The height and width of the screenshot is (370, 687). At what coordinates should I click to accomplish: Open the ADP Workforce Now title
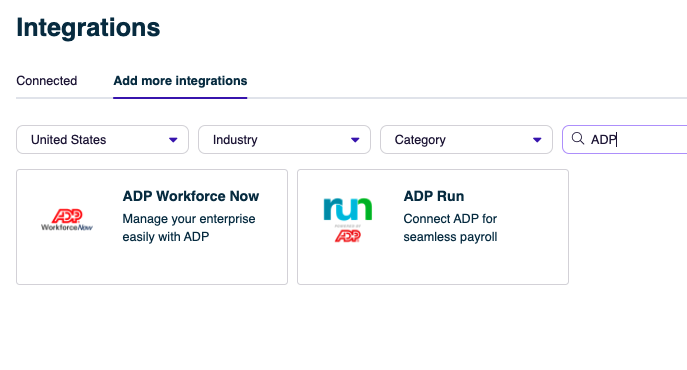click(191, 196)
